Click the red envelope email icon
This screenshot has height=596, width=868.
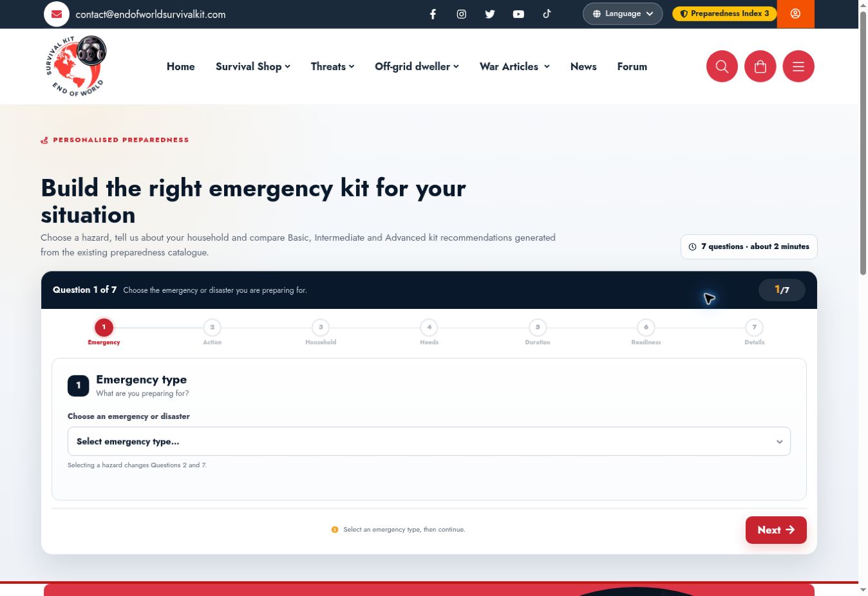click(x=57, y=14)
